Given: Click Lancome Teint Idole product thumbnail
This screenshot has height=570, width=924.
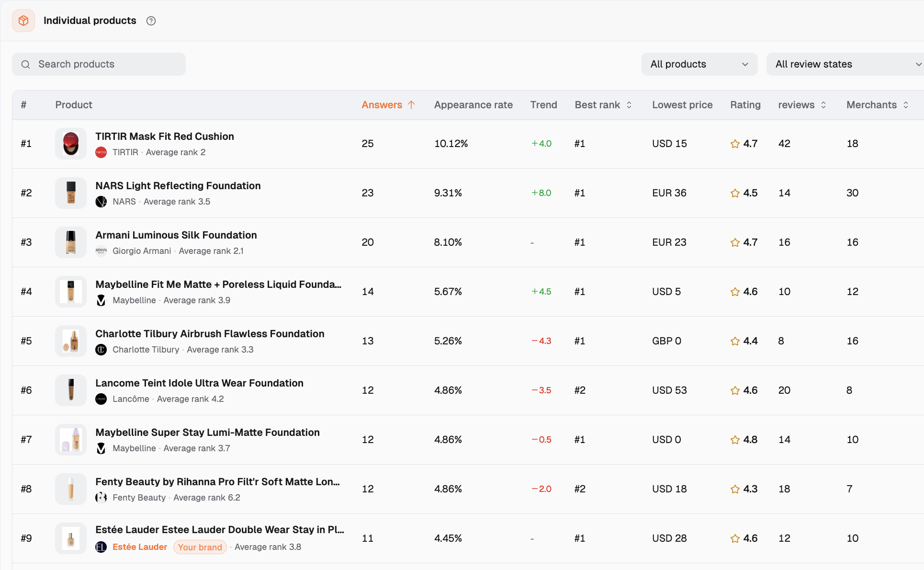Looking at the screenshot, I should [x=71, y=390].
